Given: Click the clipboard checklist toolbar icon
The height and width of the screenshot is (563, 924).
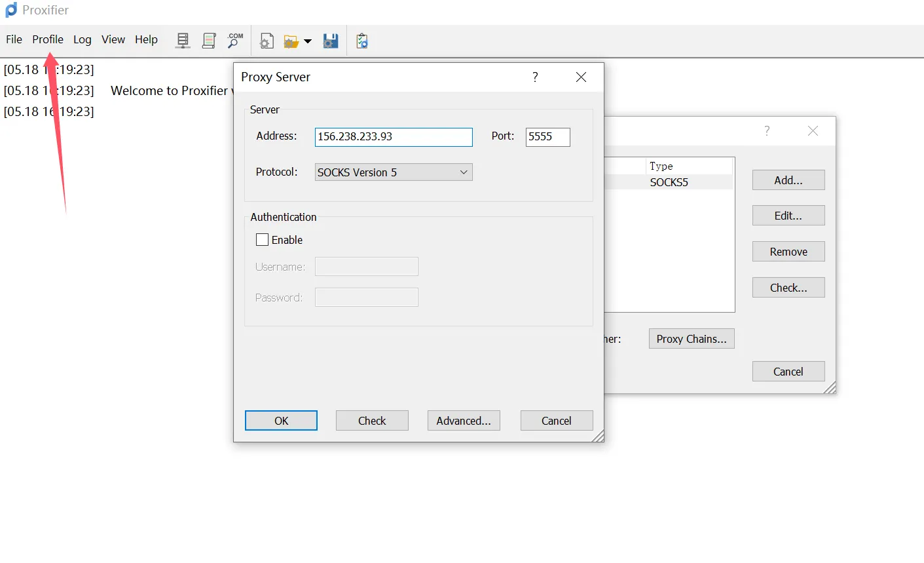Looking at the screenshot, I should click(x=362, y=41).
